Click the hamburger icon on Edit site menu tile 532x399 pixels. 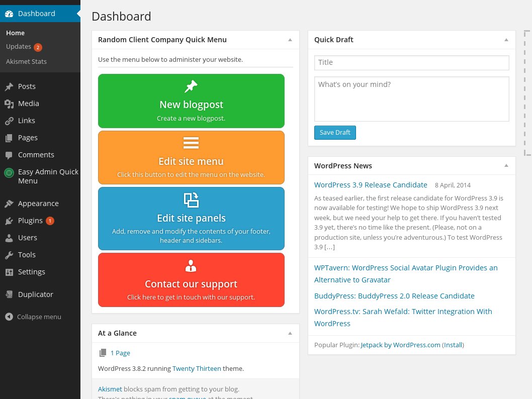pyautogui.click(x=191, y=143)
